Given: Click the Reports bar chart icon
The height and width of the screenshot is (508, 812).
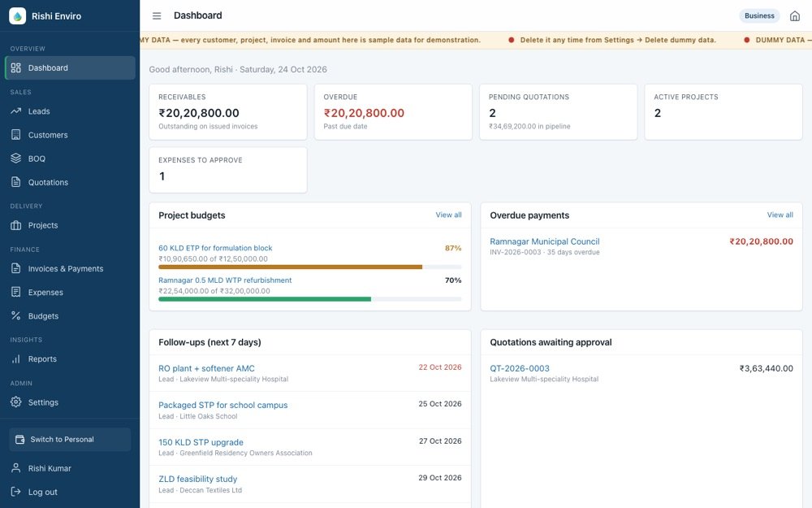Looking at the screenshot, I should 16,358.
